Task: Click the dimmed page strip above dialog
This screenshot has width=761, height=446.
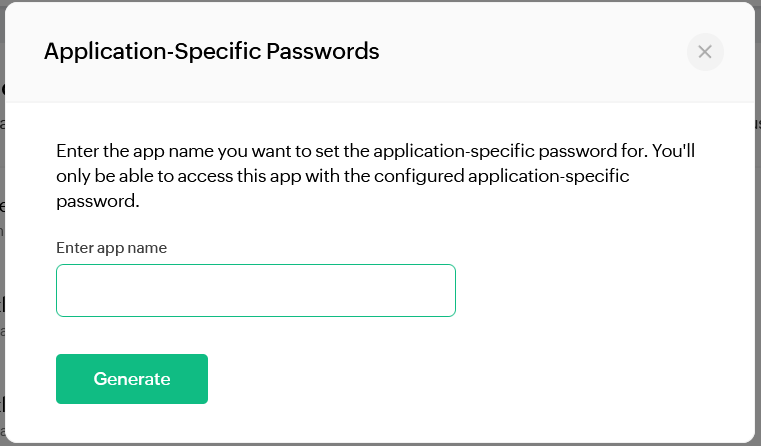Action: [380, 0]
